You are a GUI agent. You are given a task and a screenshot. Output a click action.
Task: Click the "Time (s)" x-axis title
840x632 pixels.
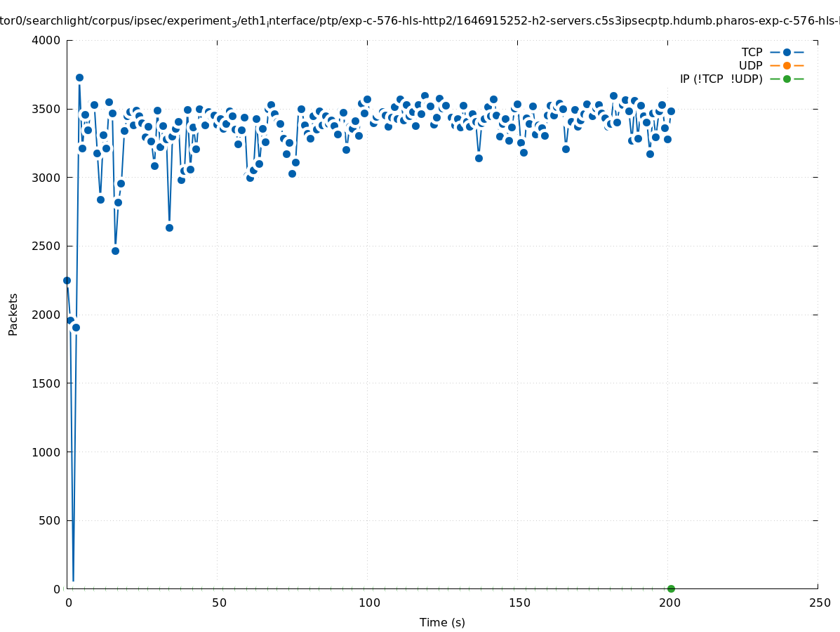pos(442,622)
